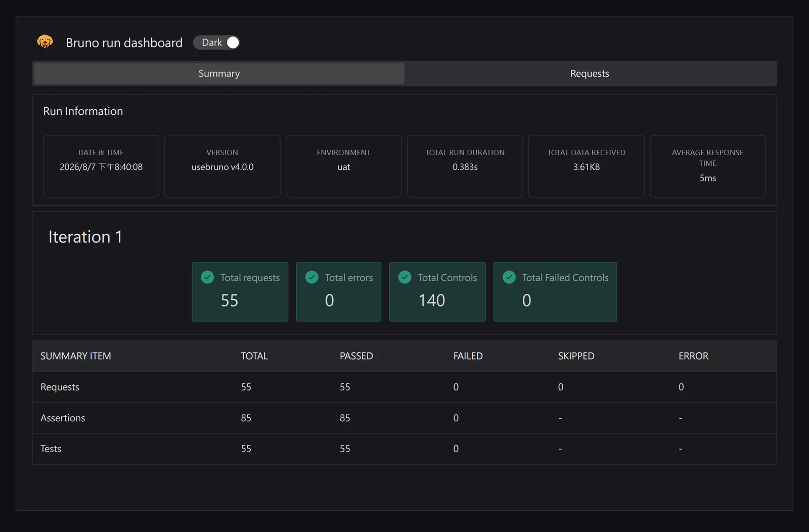Click the environment value uat
Image resolution: width=809 pixels, height=532 pixels.
344,167
